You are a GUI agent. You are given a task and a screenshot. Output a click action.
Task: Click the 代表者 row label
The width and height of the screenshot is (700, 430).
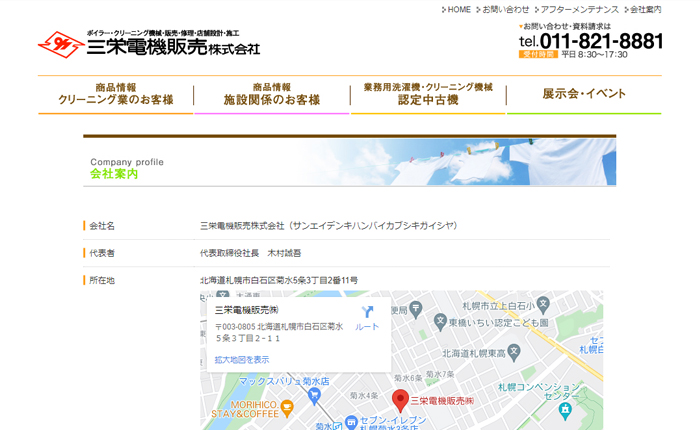[x=102, y=253]
